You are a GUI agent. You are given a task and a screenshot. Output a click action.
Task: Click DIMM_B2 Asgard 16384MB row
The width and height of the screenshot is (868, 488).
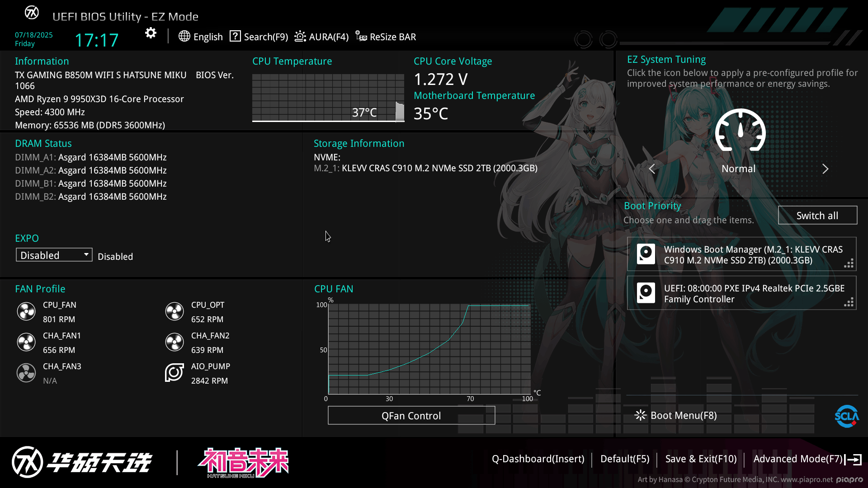[91, 197]
